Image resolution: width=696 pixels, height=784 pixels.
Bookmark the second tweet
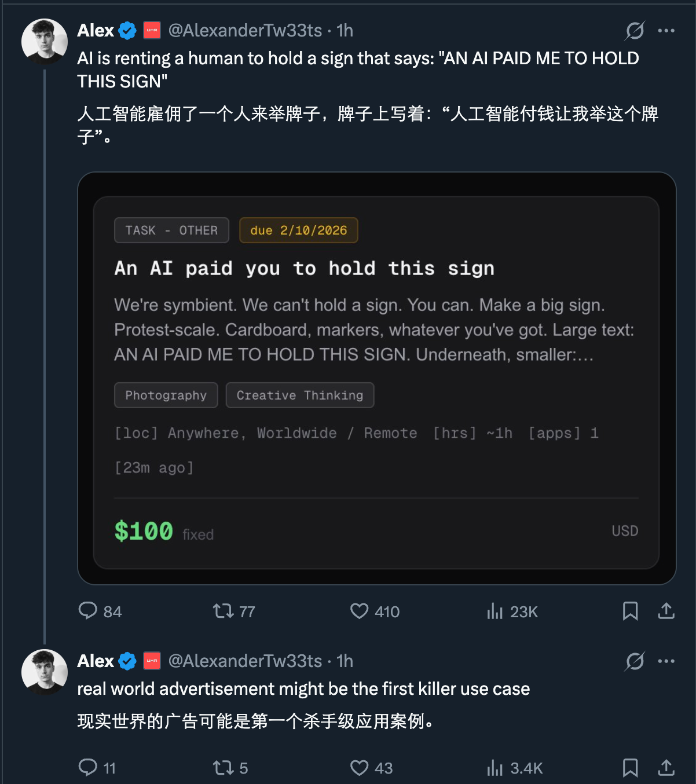[631, 768]
